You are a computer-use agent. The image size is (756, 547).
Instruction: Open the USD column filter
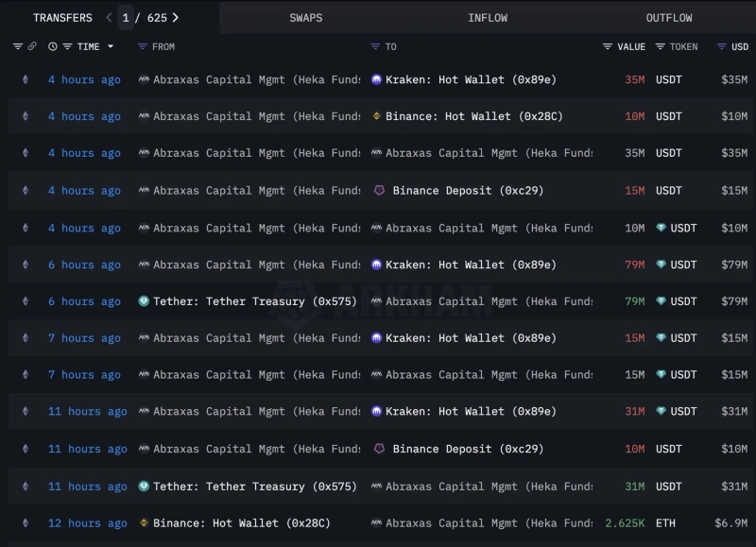(x=722, y=46)
